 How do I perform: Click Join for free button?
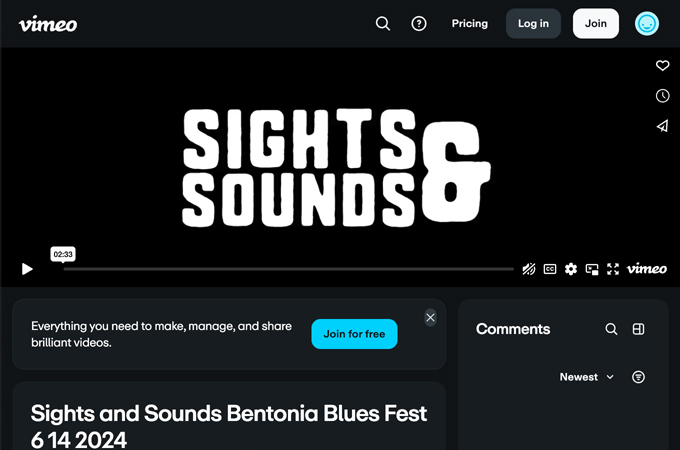(x=354, y=334)
